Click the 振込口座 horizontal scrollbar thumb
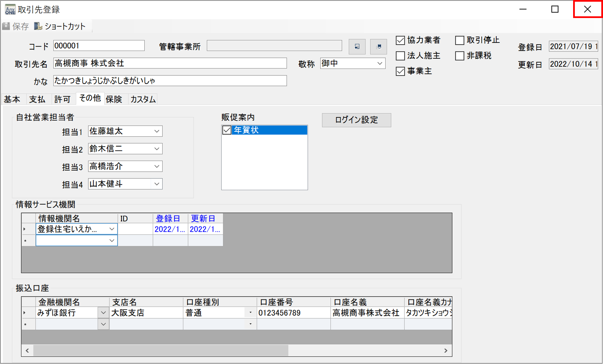Screen dimensions: 603x364 (161, 350)
